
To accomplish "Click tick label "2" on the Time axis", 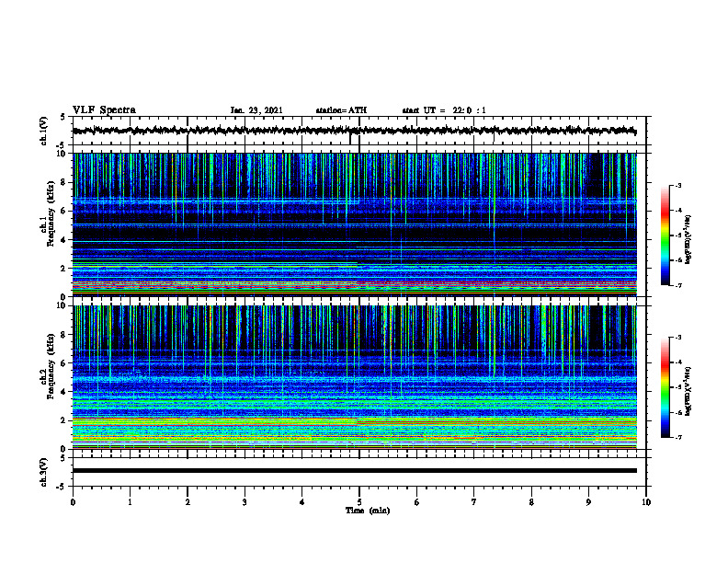I will pos(188,501).
